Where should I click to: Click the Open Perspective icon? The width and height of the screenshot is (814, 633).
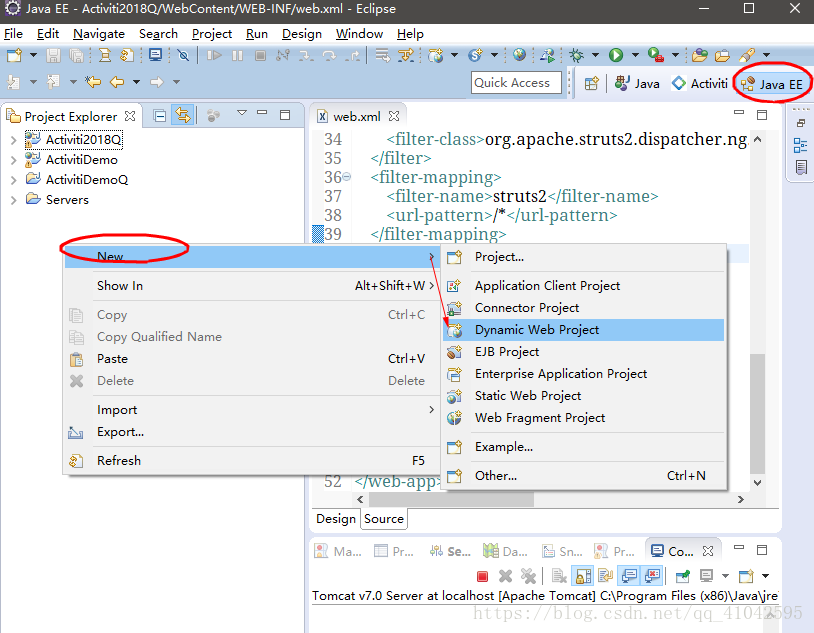[591, 83]
